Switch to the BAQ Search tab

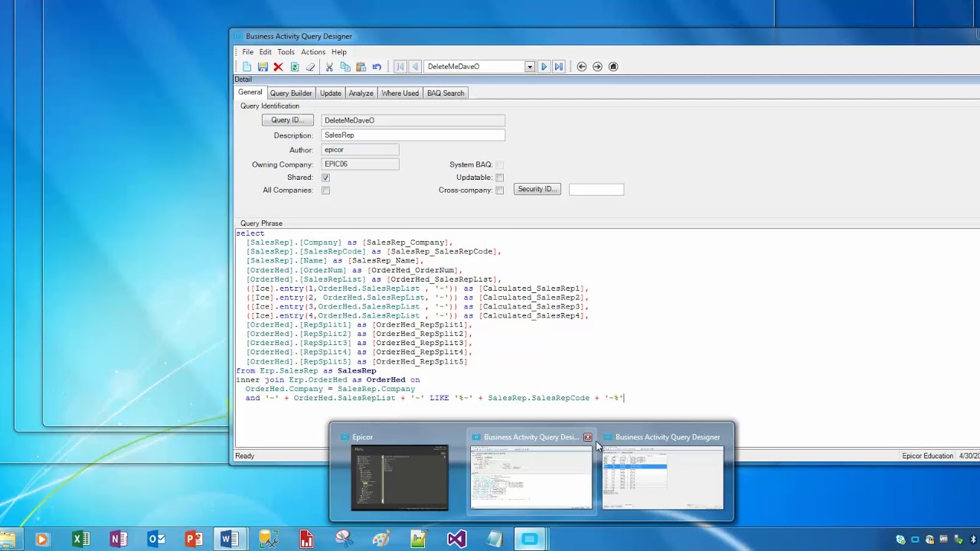tap(446, 93)
